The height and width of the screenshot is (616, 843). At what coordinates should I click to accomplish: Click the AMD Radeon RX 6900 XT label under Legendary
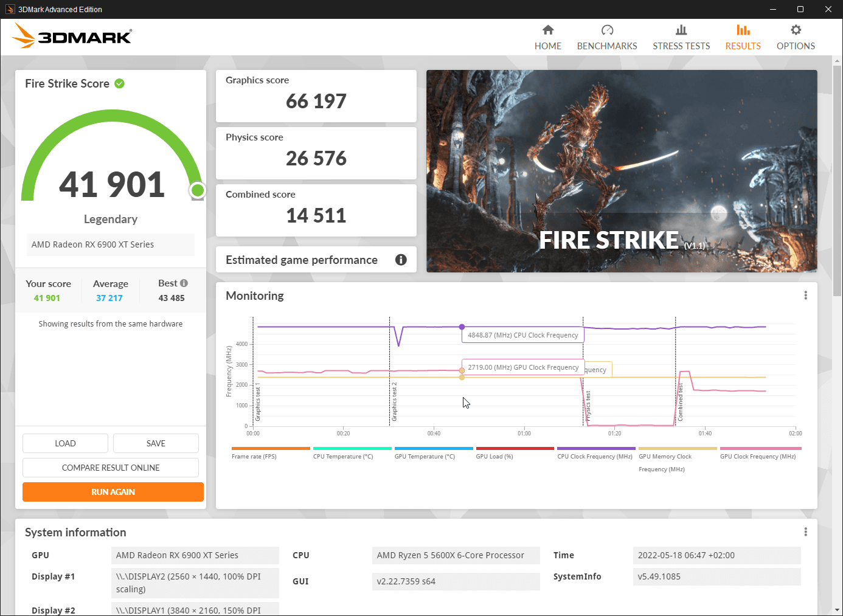pyautogui.click(x=111, y=244)
